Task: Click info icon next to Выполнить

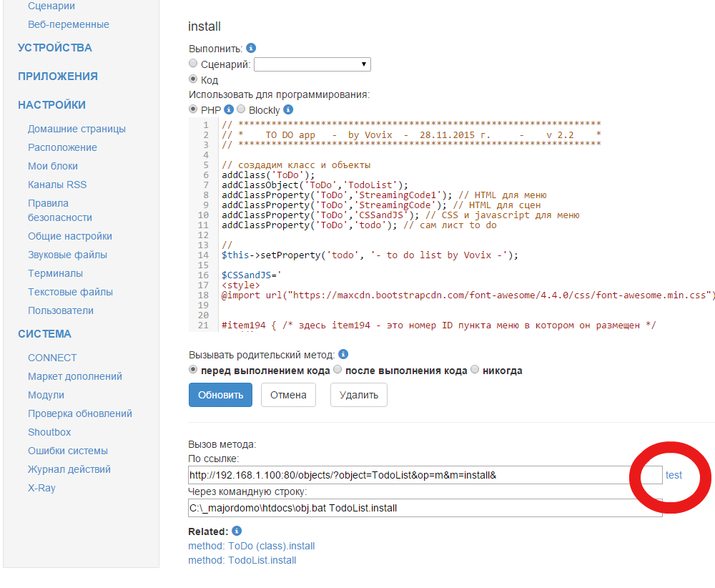Action: (251, 49)
